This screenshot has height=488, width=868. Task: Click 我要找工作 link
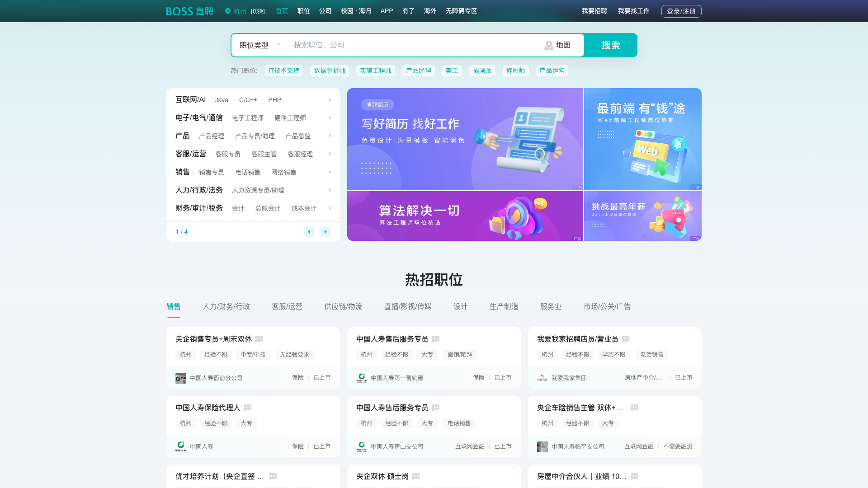pyautogui.click(x=633, y=11)
